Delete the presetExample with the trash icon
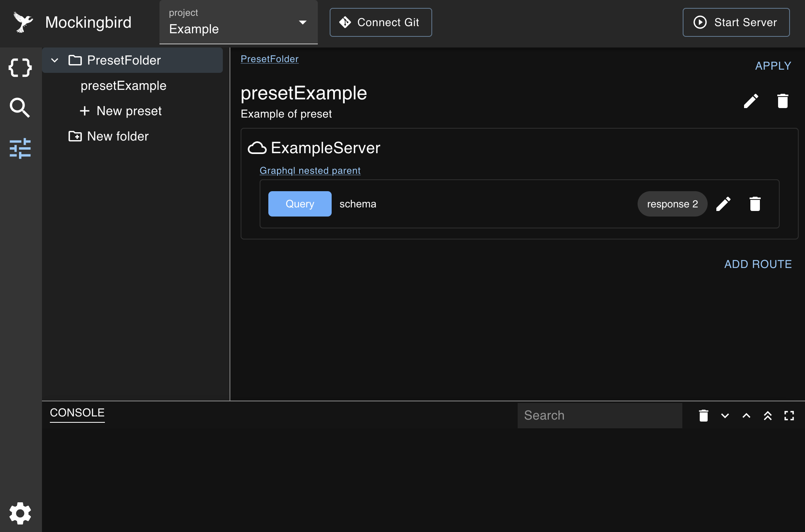 [782, 101]
